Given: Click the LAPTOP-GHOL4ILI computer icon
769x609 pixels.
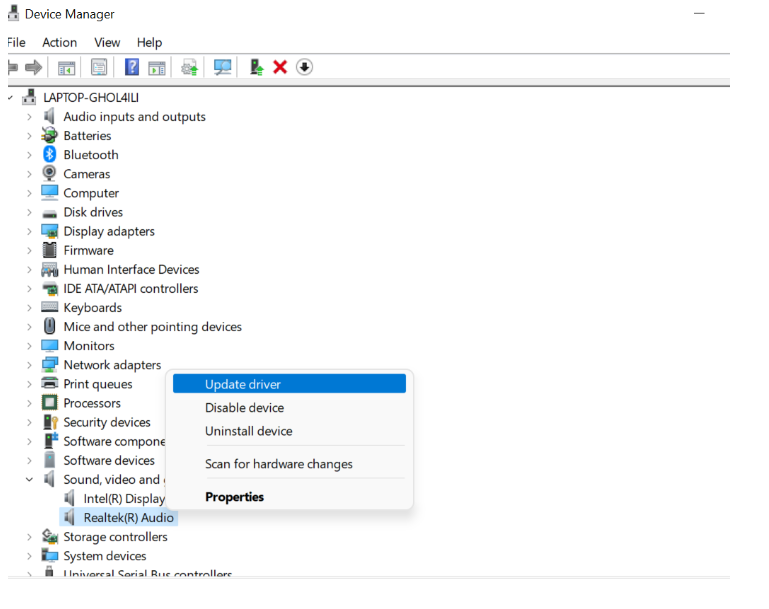Looking at the screenshot, I should coord(29,97).
